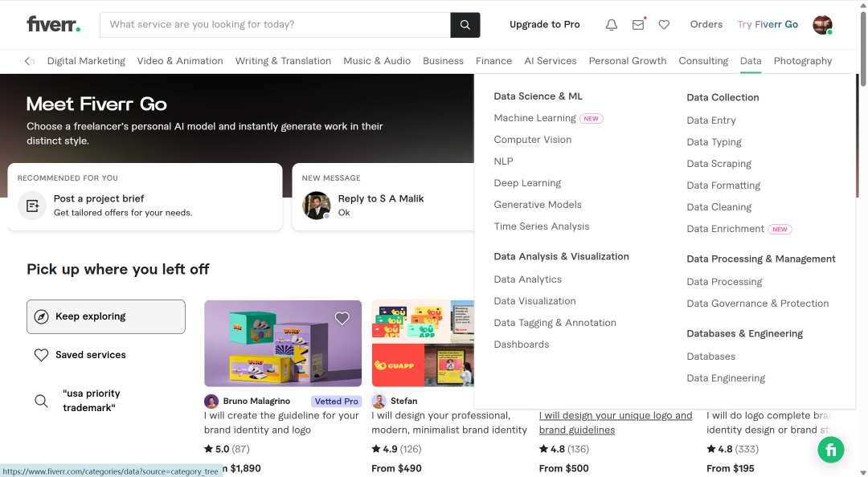Open the Consulting category
Image resolution: width=868 pixels, height=477 pixels.
(703, 61)
